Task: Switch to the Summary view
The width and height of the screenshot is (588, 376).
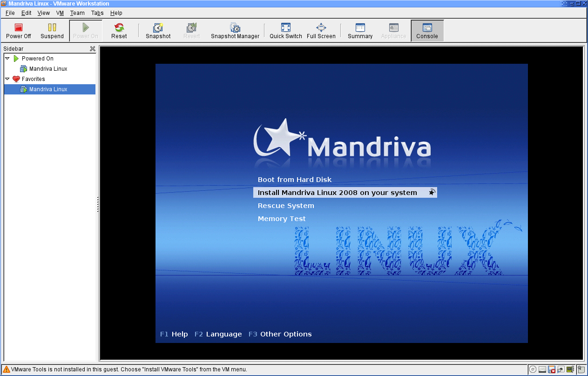Action: pyautogui.click(x=360, y=31)
